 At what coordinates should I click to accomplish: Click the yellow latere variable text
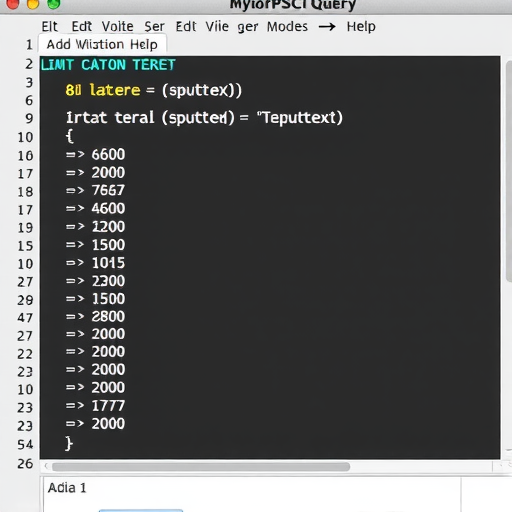click(x=115, y=90)
